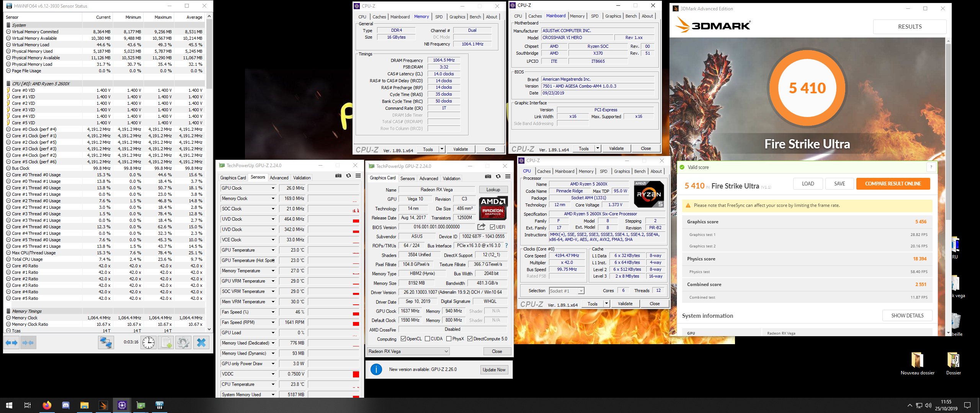Click HWiNFO expand layout arrows button

click(x=11, y=342)
